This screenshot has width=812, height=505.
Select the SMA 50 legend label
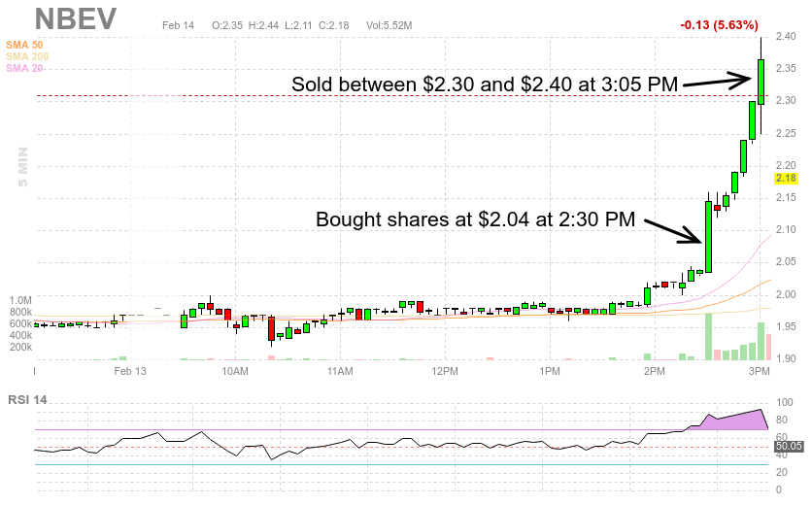click(24, 45)
